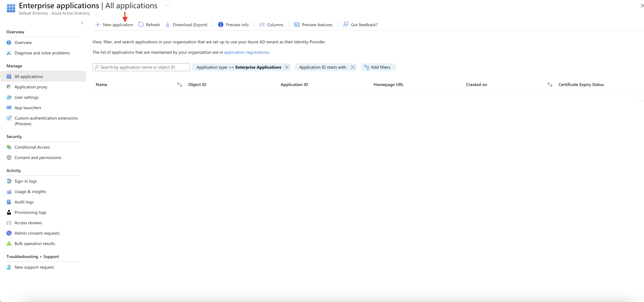This screenshot has height=302, width=644.
Task: Click the Application proxy icon
Action: (9, 87)
